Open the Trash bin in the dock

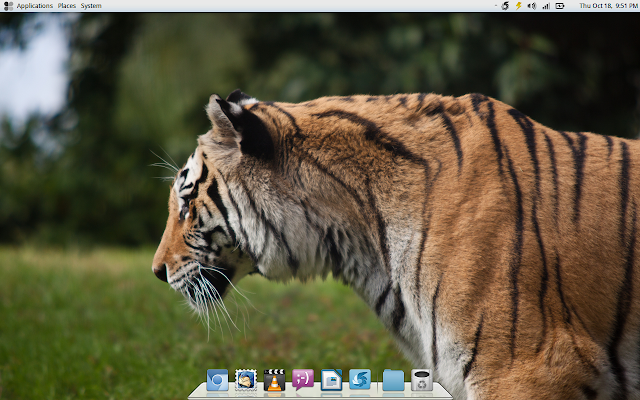pyautogui.click(x=422, y=380)
